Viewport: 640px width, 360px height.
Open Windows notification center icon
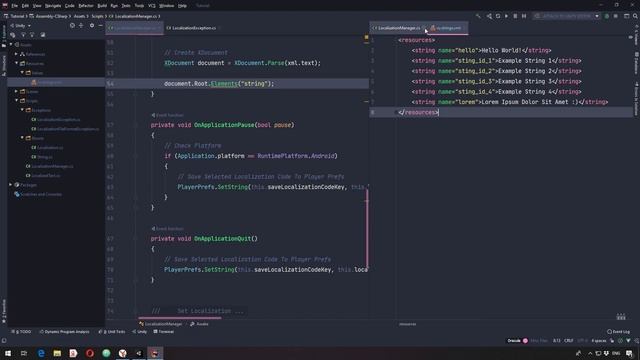pyautogui.click(x=630, y=353)
